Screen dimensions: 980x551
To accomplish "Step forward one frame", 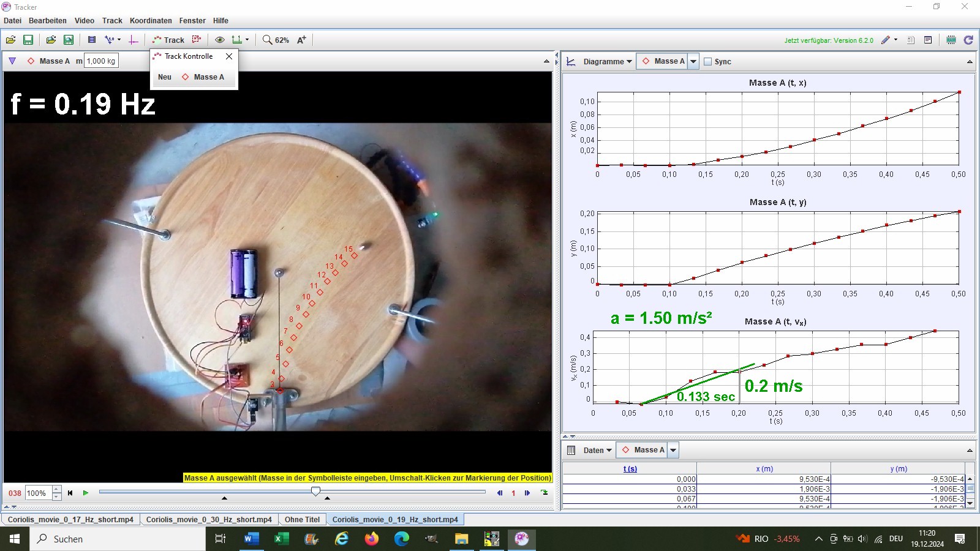I will click(x=527, y=493).
